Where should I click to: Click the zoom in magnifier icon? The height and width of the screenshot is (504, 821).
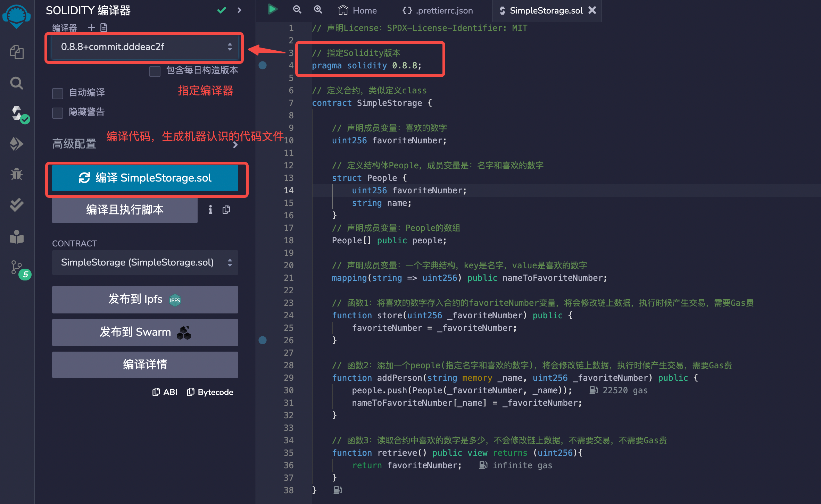tap(318, 9)
